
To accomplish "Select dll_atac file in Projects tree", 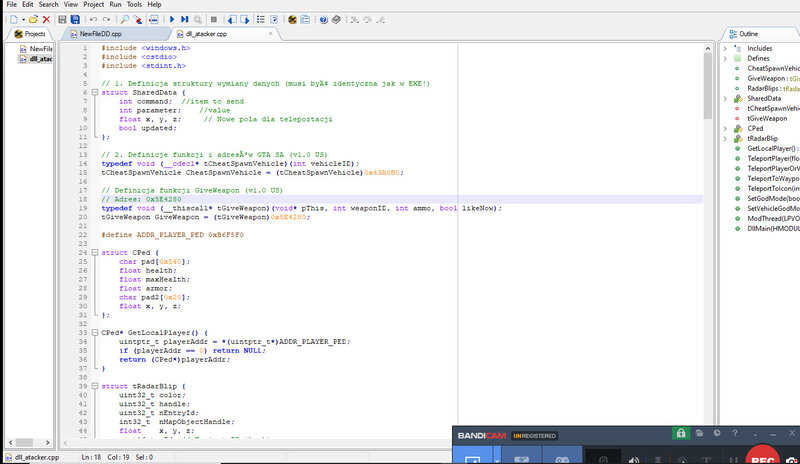I will tap(41, 59).
